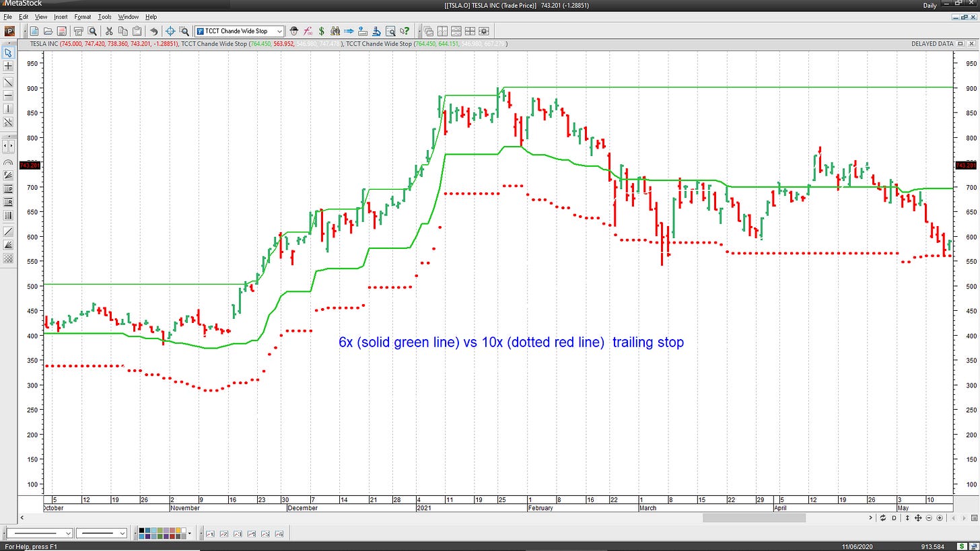Image resolution: width=980 pixels, height=551 pixels.
Task: Select the projection bands P tool
Action: [9, 189]
